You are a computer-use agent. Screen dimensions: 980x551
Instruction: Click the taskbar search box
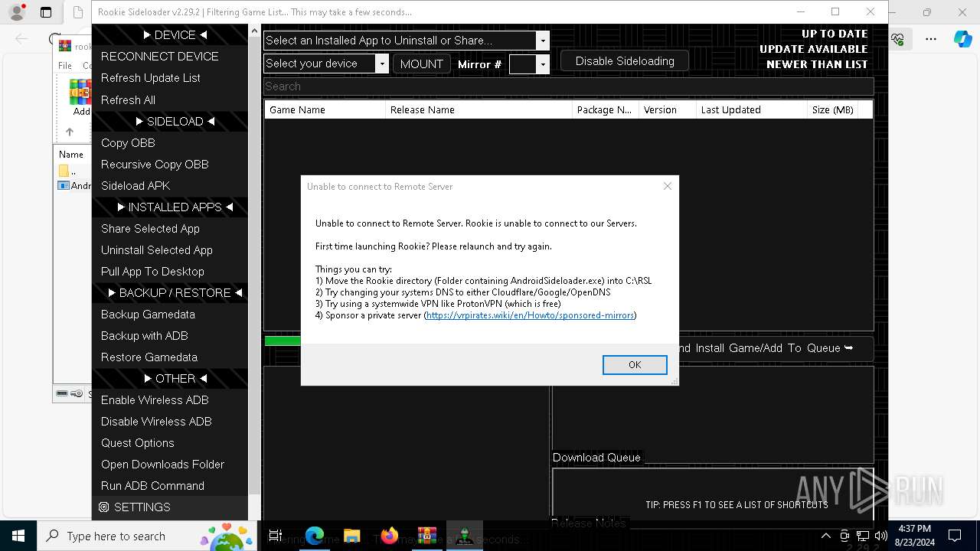pyautogui.click(x=149, y=536)
